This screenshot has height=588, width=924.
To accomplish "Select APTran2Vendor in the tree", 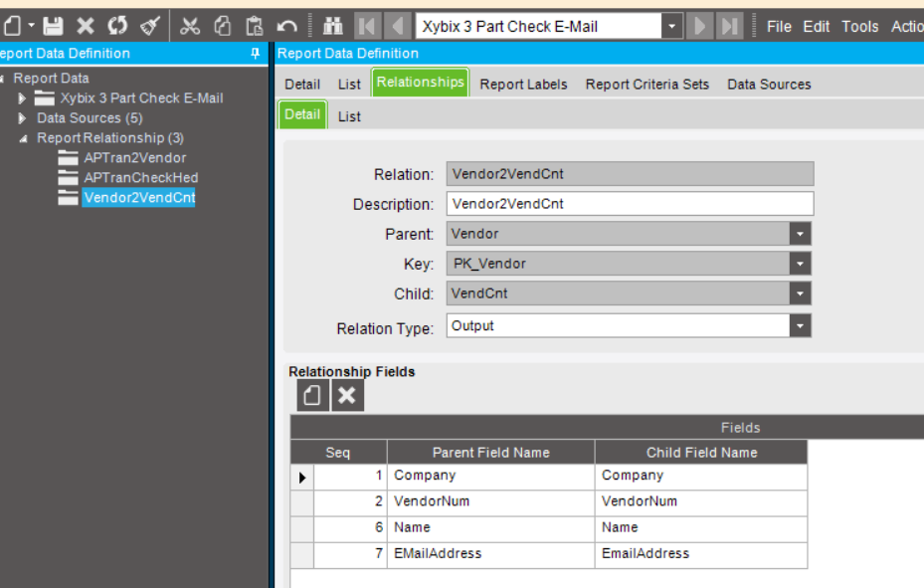I will (x=135, y=158).
